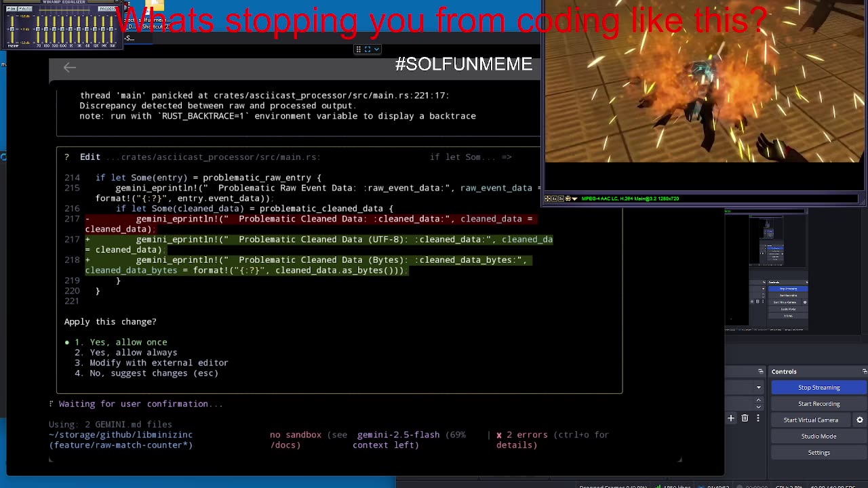Open the transition dropdown arrow

click(758, 388)
